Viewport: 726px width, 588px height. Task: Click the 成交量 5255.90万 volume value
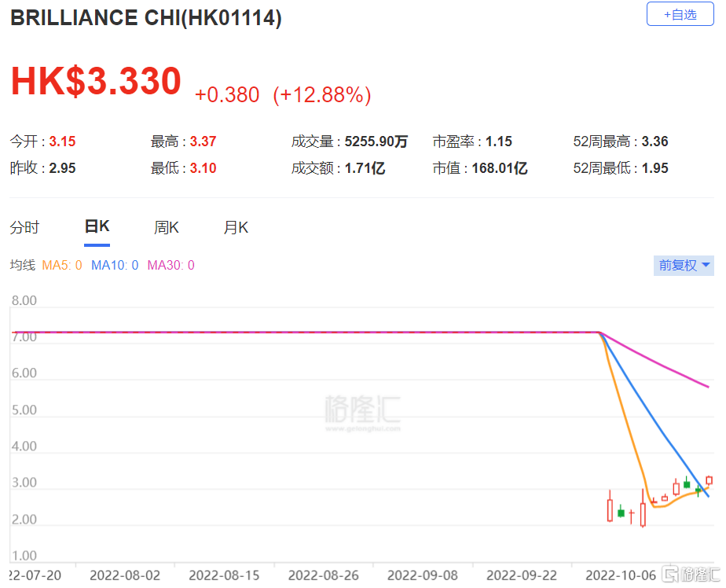pyautogui.click(x=350, y=141)
